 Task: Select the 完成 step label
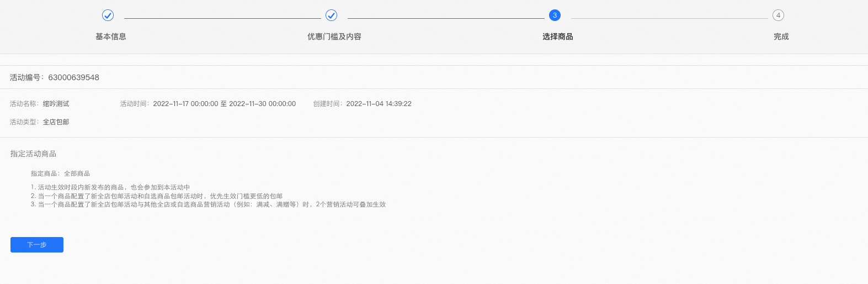click(781, 36)
